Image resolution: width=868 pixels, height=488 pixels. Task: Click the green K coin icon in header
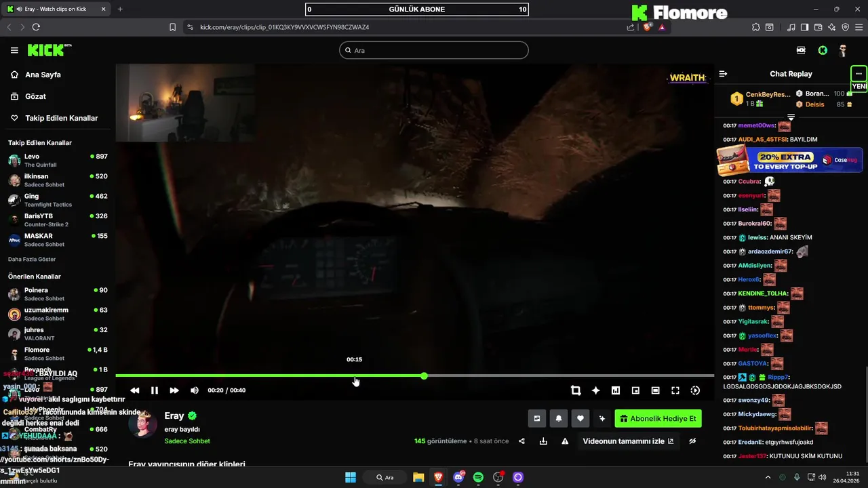[823, 50]
